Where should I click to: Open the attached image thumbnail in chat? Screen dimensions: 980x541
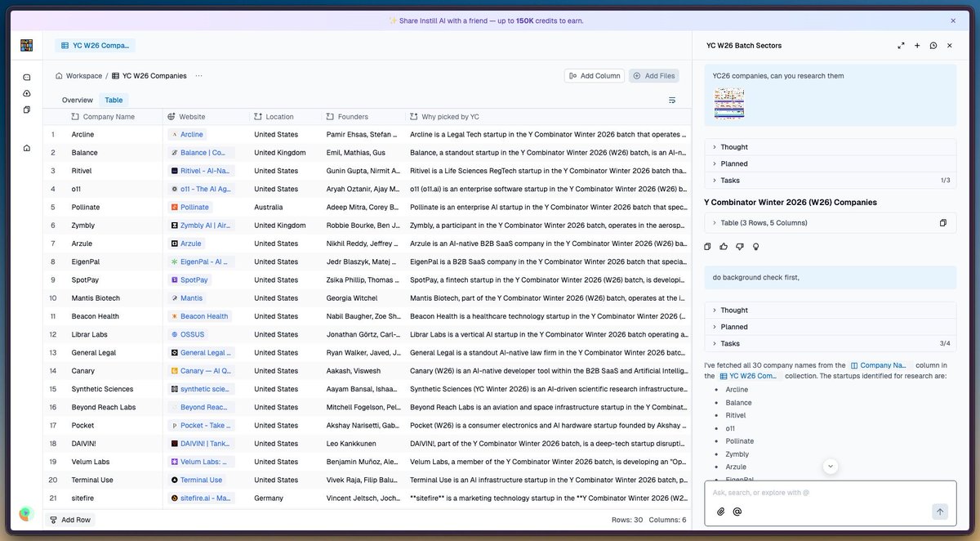tap(729, 103)
